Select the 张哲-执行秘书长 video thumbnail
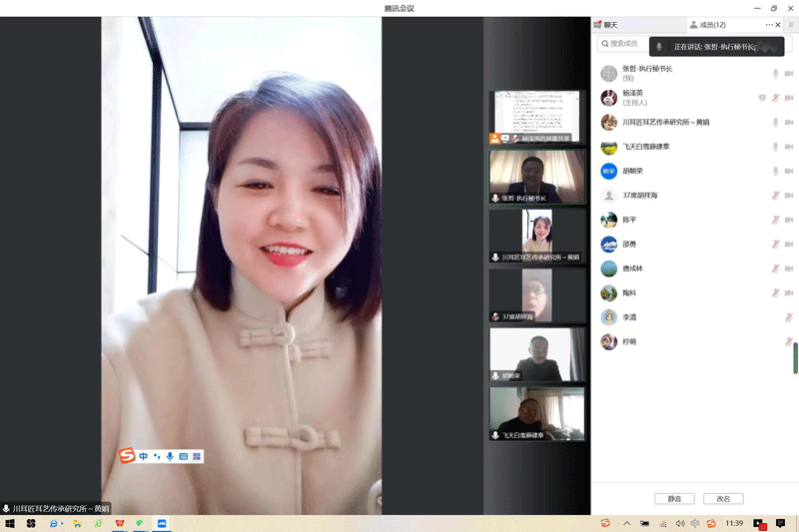The height and width of the screenshot is (532, 799). (x=537, y=177)
